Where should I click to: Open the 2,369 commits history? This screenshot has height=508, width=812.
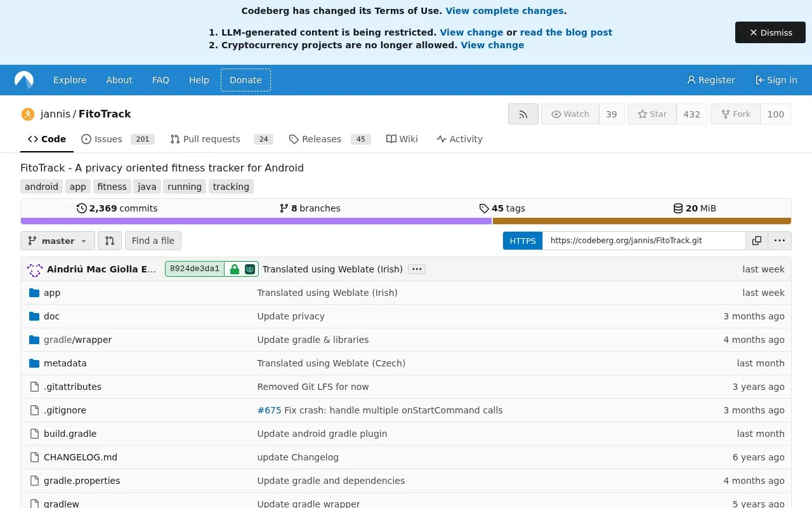click(x=117, y=208)
